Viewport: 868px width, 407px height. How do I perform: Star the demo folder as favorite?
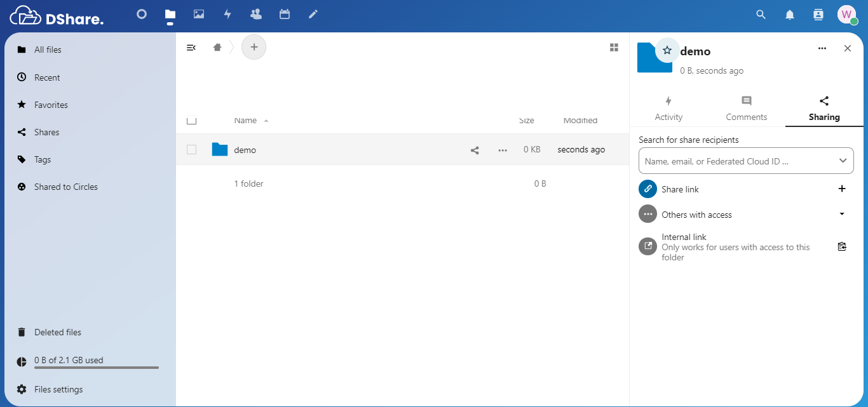(x=667, y=50)
